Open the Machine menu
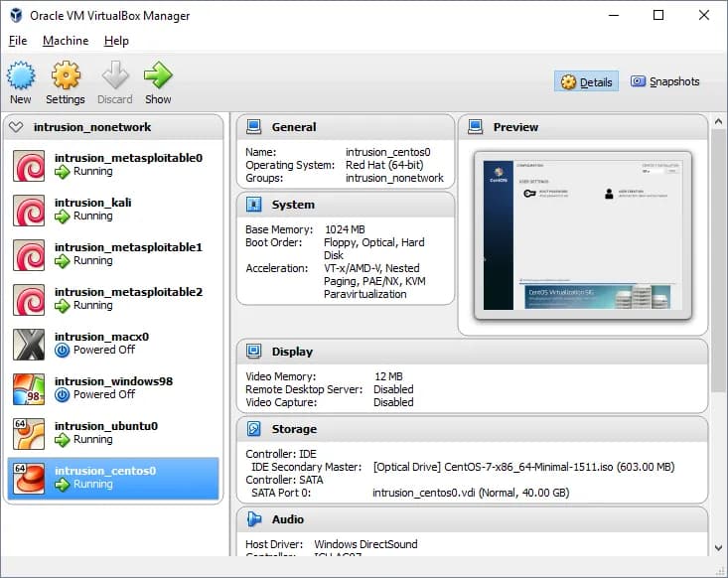Viewport: 728px width, 578px height. coord(66,41)
